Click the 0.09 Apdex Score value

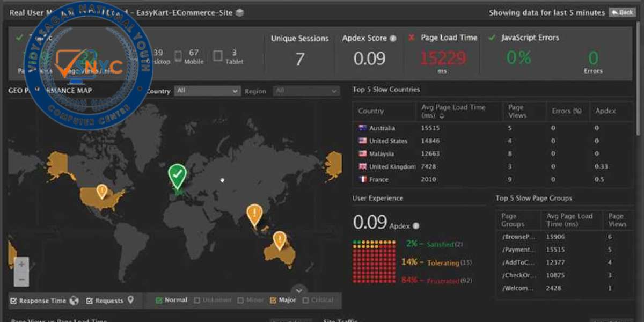pos(369,59)
